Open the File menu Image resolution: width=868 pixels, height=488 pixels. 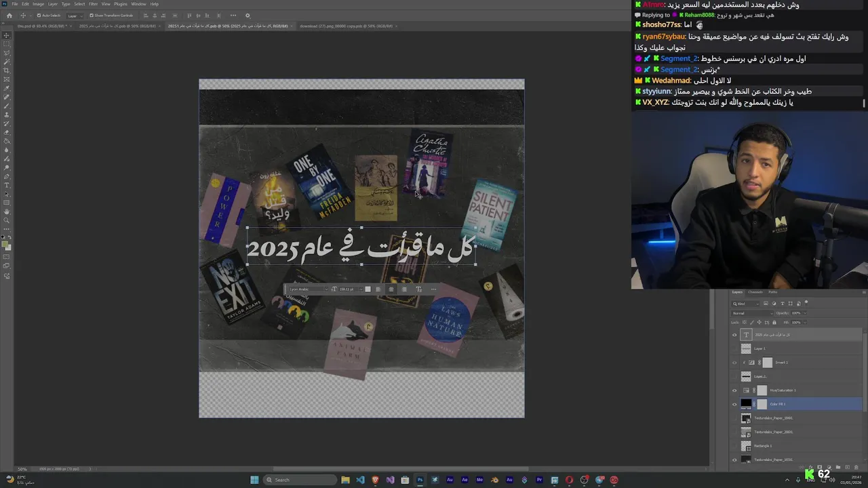pos(14,4)
